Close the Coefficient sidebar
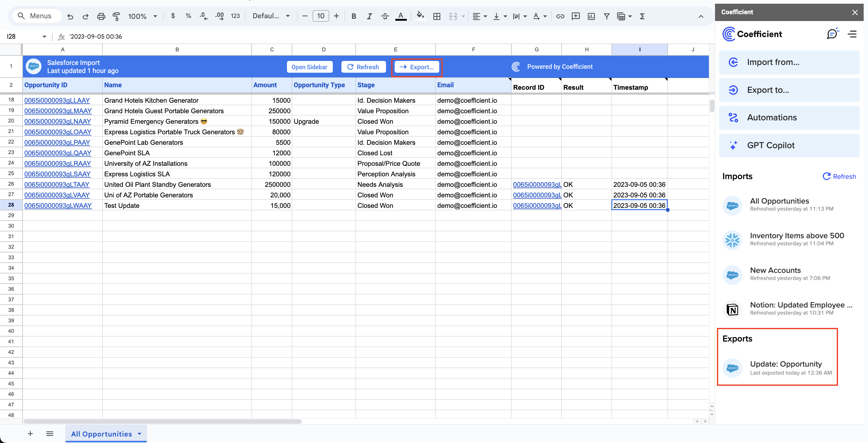This screenshot has height=443, width=868. pos(854,12)
